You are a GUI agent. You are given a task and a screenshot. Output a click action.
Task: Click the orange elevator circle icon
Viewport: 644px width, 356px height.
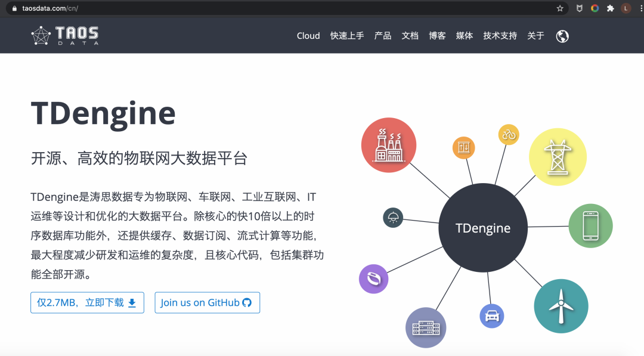tap(464, 147)
